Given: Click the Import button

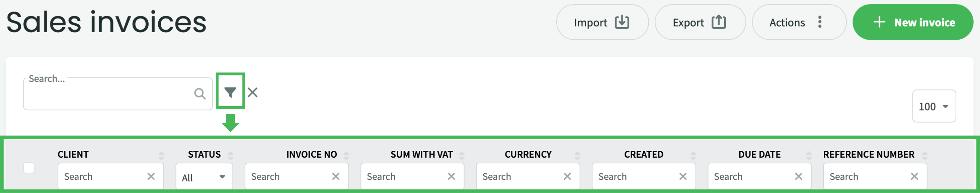Looking at the screenshot, I should [x=602, y=23].
